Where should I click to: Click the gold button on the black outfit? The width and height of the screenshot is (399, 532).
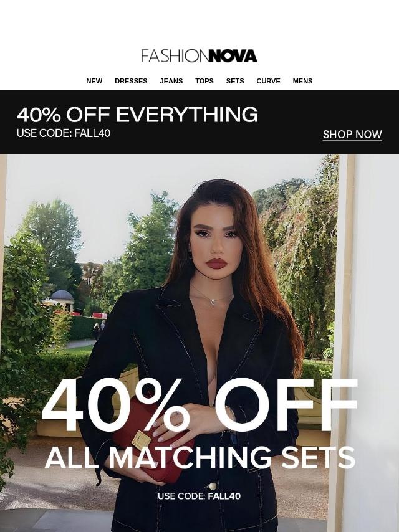tap(213, 486)
